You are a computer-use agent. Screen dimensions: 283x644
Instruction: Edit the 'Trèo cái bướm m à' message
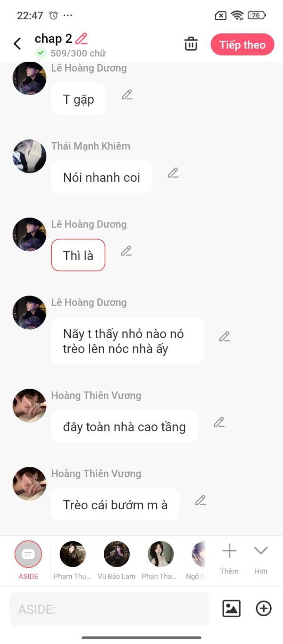(200, 500)
